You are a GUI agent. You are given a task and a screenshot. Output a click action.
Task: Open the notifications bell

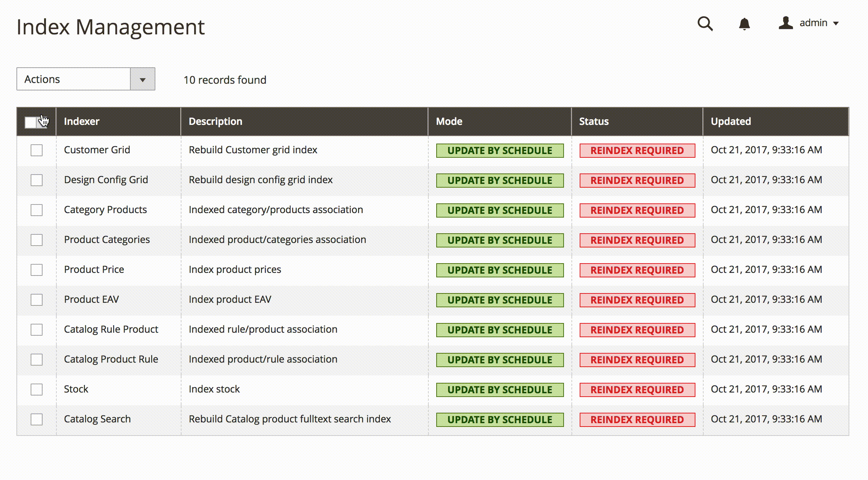744,24
